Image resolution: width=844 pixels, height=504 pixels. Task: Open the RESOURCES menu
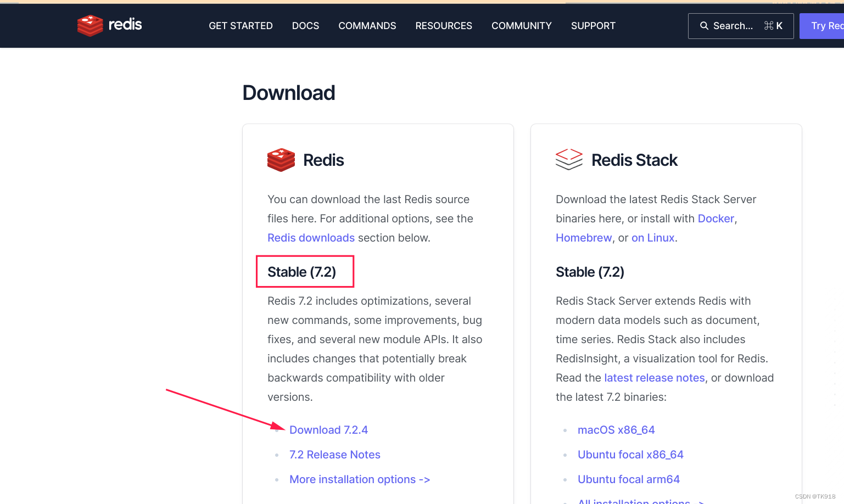tap(444, 26)
